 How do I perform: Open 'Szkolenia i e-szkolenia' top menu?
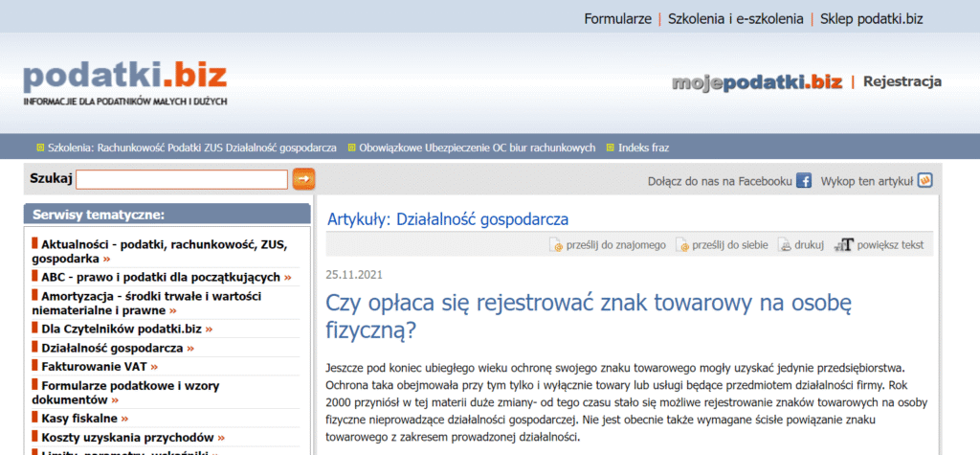pyautogui.click(x=735, y=18)
